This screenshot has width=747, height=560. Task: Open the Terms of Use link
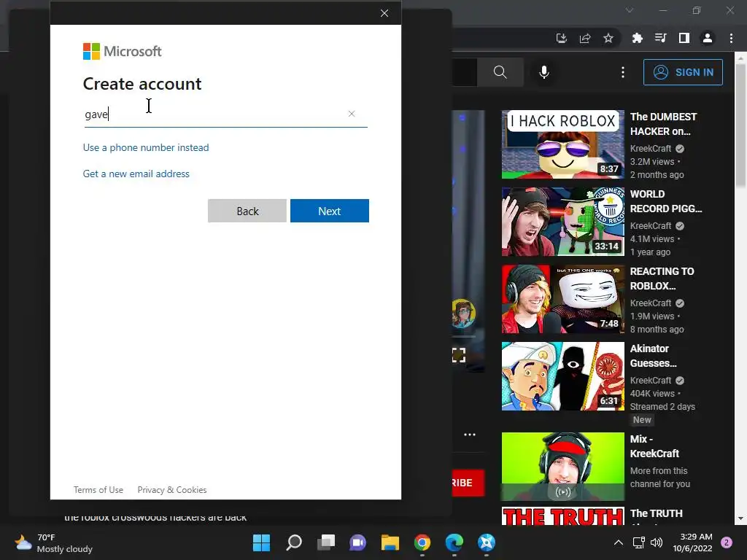click(98, 489)
